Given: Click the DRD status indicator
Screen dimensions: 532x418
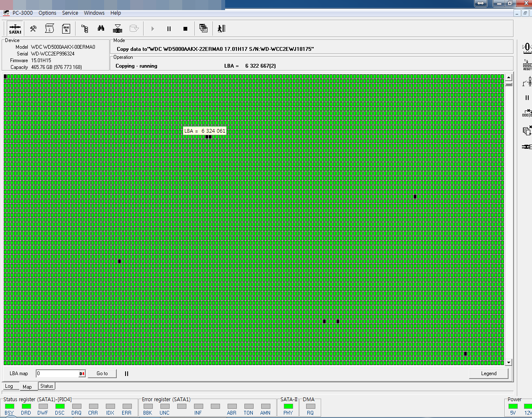Looking at the screenshot, I should click(x=26, y=406).
